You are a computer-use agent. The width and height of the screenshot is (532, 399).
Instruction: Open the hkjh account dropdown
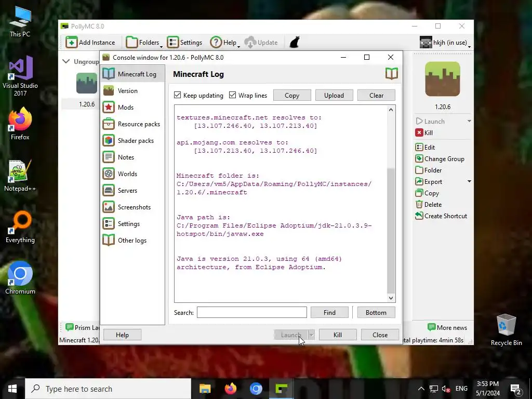(x=445, y=43)
